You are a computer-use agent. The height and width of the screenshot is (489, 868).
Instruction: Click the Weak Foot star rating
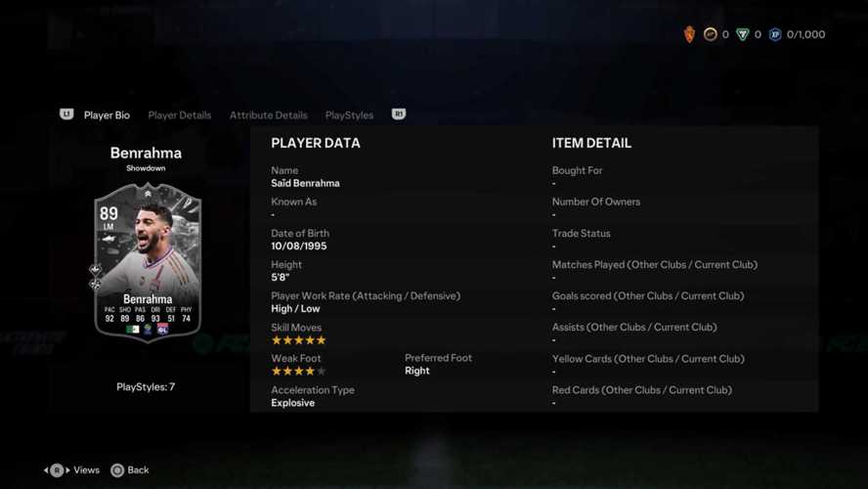tap(299, 371)
